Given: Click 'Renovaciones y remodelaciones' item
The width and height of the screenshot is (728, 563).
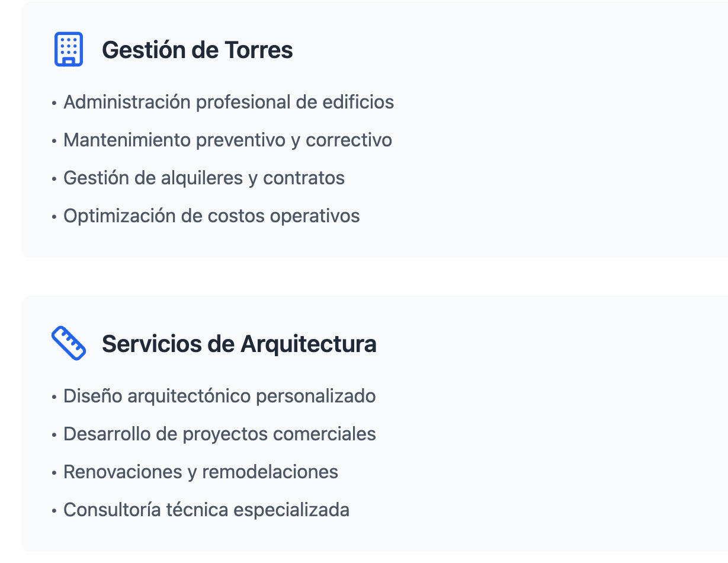Looking at the screenshot, I should pos(201,472).
